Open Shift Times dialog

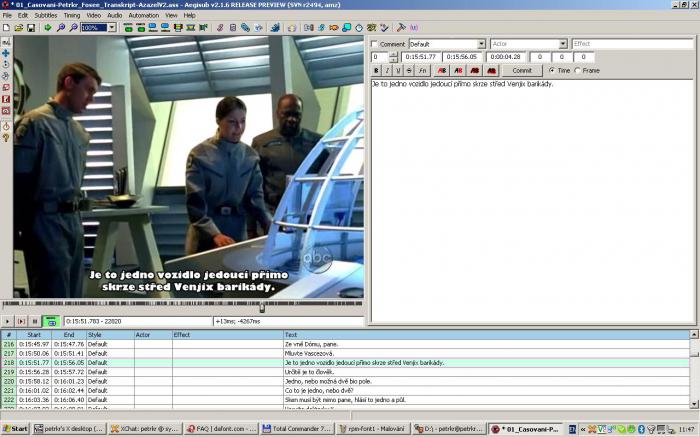point(308,28)
